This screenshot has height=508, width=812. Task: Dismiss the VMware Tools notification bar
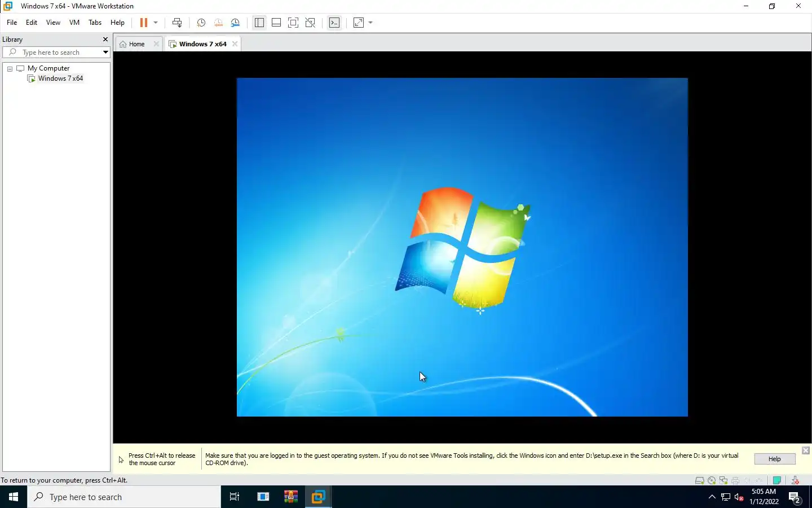(x=805, y=450)
